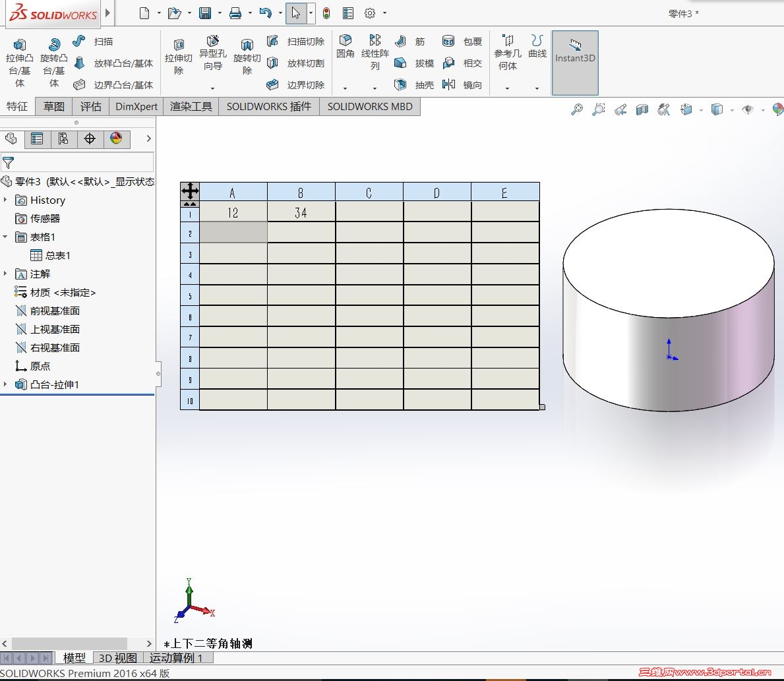Click the Rebuild traffic light icon
This screenshot has height=681, width=784.
click(x=326, y=13)
